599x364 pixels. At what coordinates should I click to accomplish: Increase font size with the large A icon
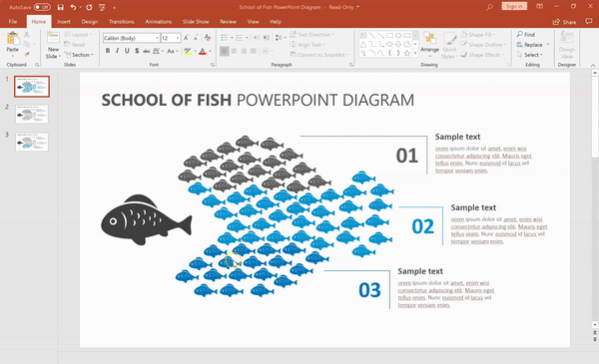point(186,38)
